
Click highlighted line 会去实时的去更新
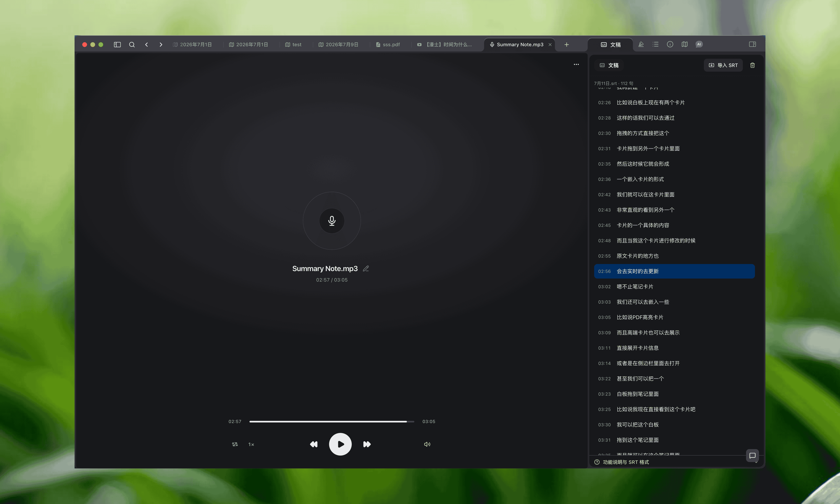[x=675, y=271]
